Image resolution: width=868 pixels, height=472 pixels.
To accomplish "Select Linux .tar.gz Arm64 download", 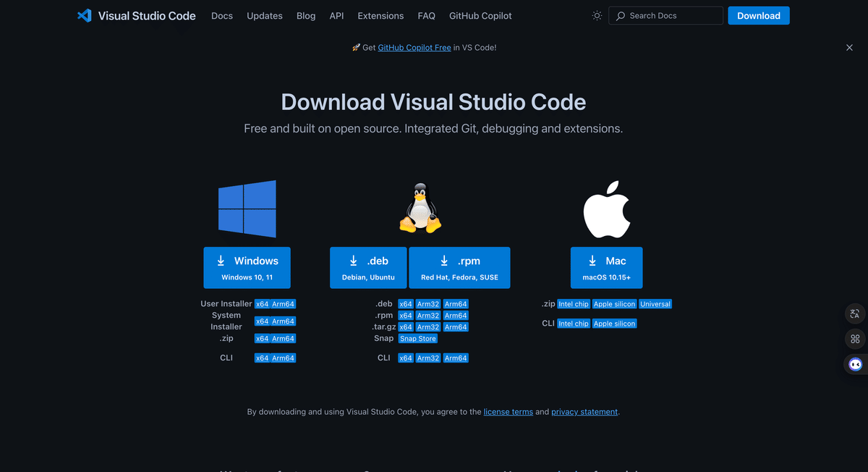I will [456, 327].
